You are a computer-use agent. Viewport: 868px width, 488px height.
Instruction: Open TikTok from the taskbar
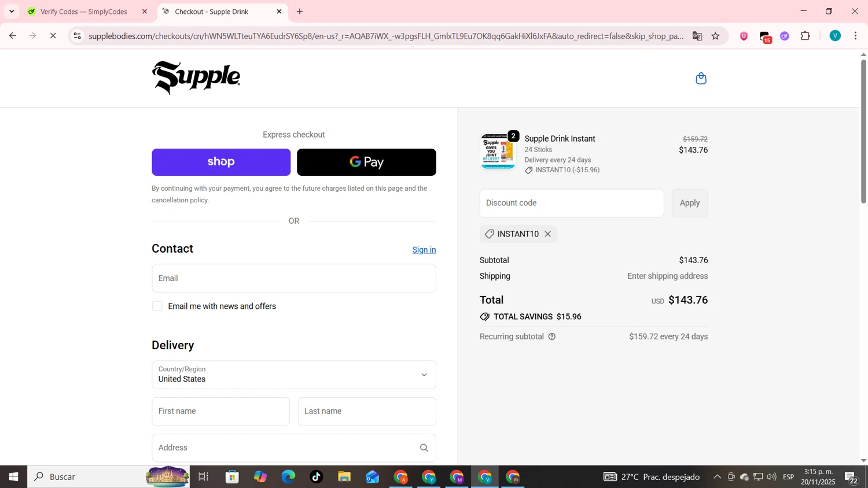(316, 477)
